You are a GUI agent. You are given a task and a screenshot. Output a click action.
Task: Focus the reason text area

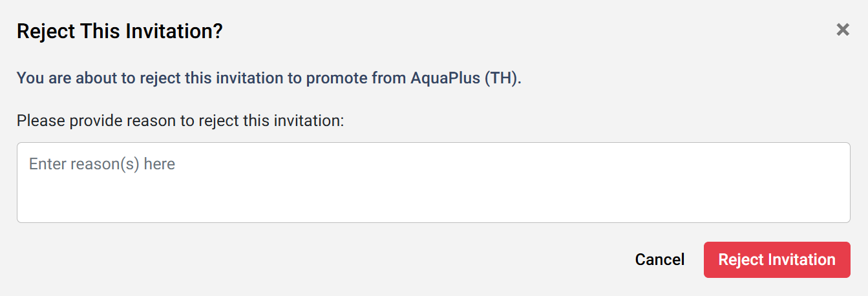(x=433, y=182)
